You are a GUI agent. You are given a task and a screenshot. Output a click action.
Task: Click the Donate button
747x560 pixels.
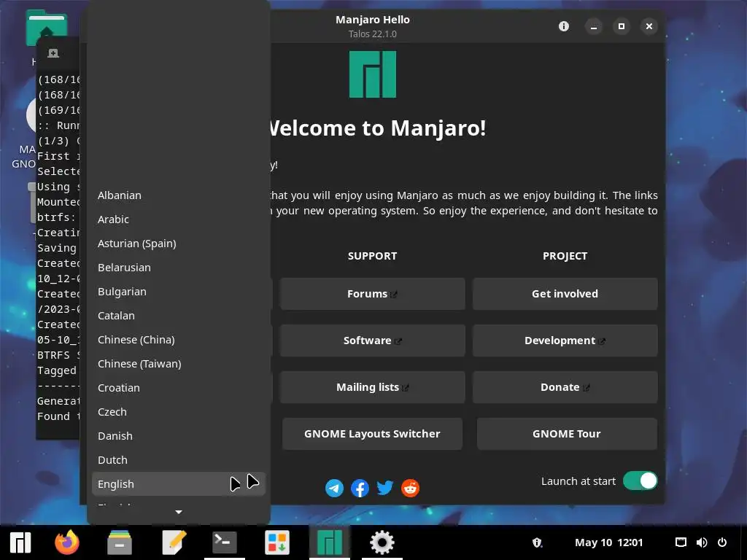pyautogui.click(x=565, y=387)
